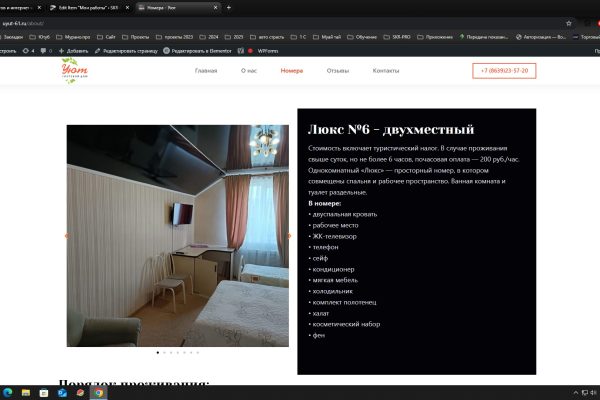The height and width of the screenshot is (400, 600).
Task: Click "двуспальная кровать" list item
Action: point(345,214)
